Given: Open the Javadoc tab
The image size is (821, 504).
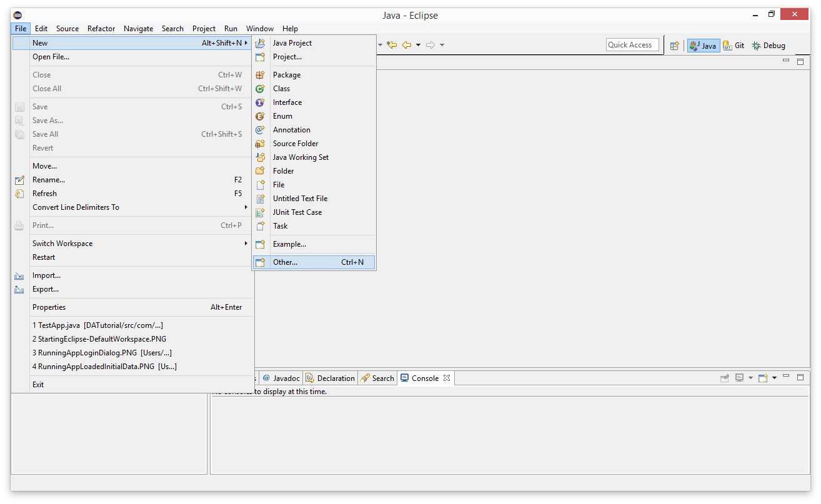Looking at the screenshot, I should 281,378.
